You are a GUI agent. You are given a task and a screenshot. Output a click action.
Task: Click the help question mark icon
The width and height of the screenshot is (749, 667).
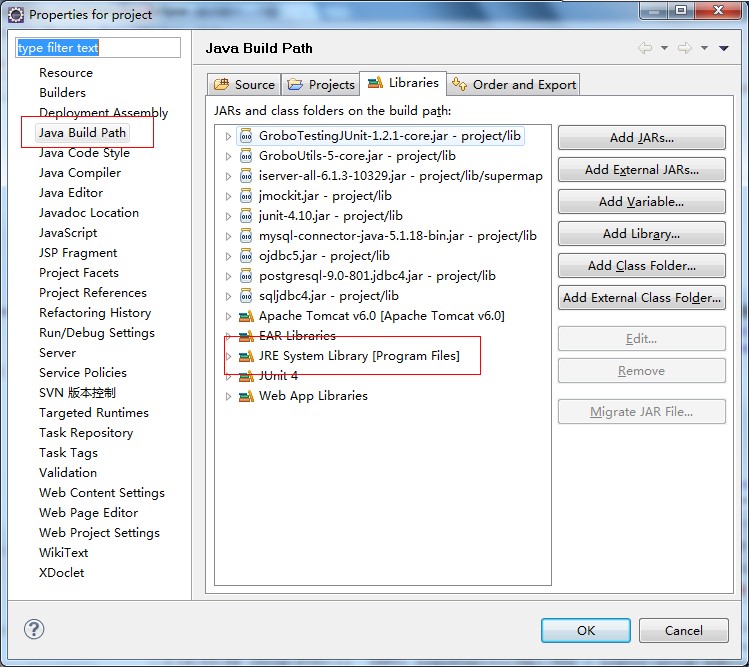[x=34, y=629]
